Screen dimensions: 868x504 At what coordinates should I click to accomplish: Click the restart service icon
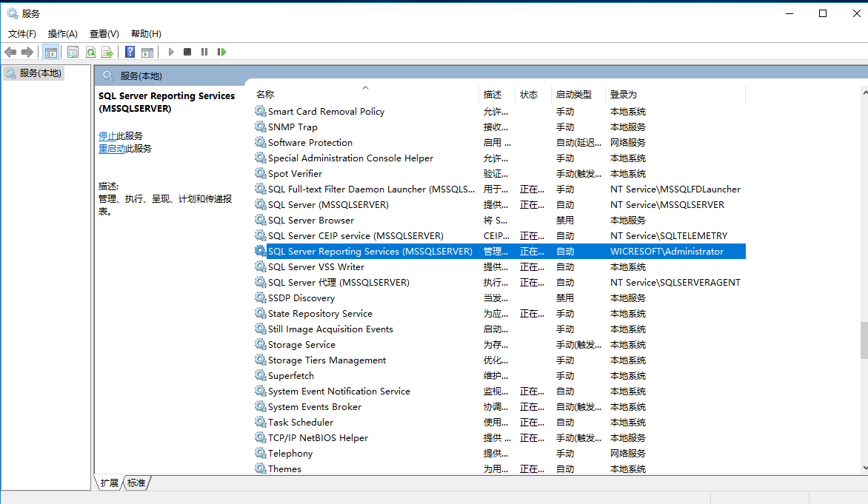tap(221, 52)
